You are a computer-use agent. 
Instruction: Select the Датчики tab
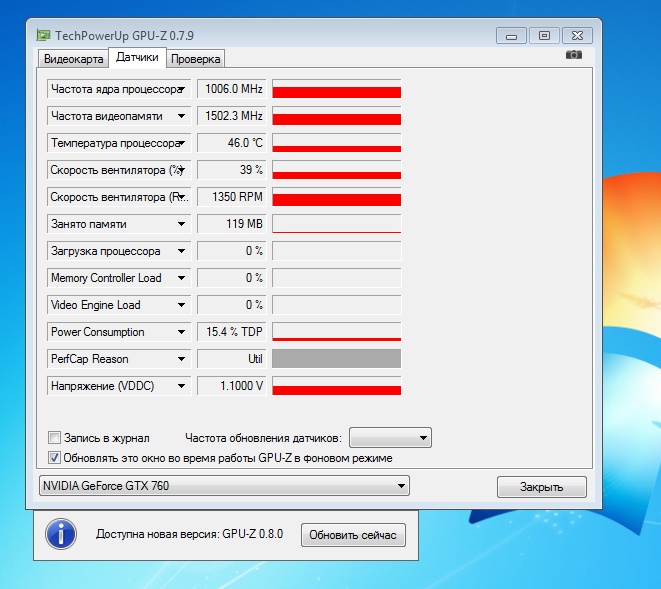137,57
